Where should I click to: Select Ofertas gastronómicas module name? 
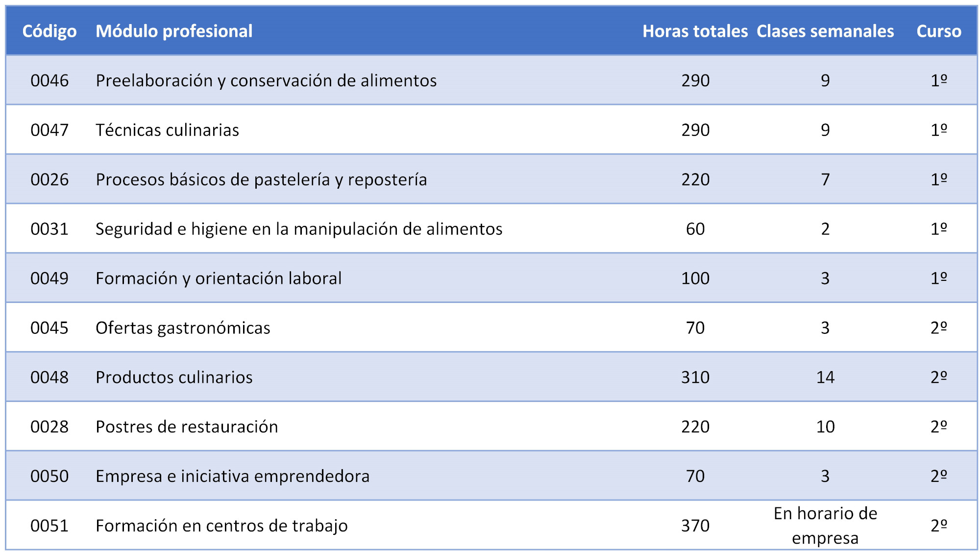coord(183,328)
